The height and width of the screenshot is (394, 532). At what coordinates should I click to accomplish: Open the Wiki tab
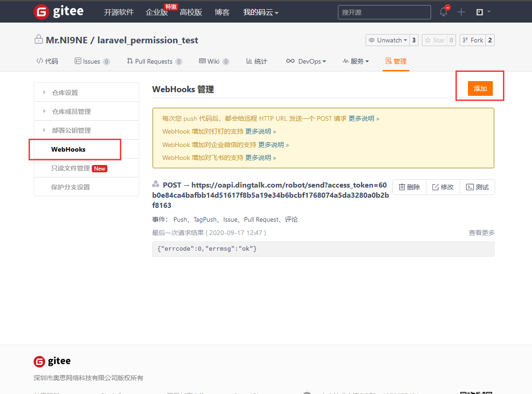[x=213, y=61]
